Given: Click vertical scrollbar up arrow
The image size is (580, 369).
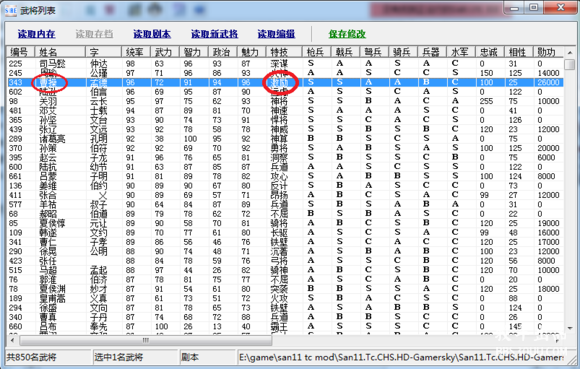Looking at the screenshot, I should point(569,53).
